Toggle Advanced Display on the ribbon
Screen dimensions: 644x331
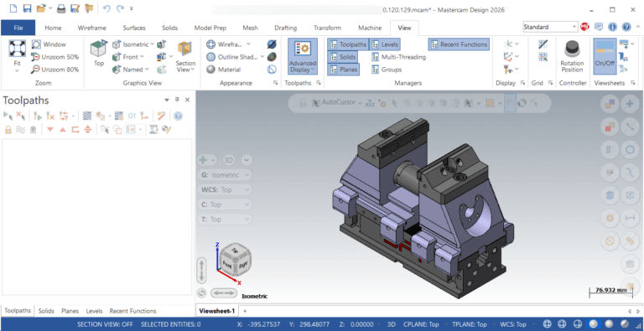click(x=303, y=56)
